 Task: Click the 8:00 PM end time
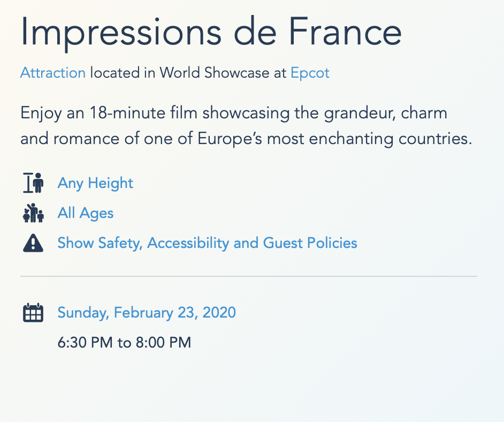[163, 342]
